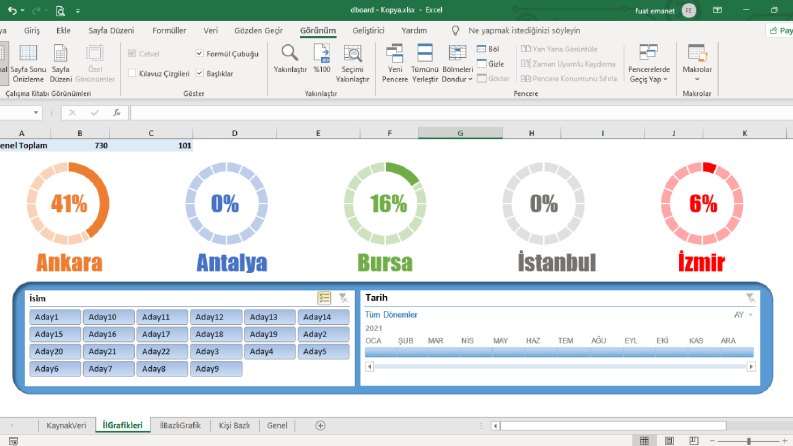Click the horizontal sheet scrollbar
Viewport: 793px width, 446px height.
(613, 425)
